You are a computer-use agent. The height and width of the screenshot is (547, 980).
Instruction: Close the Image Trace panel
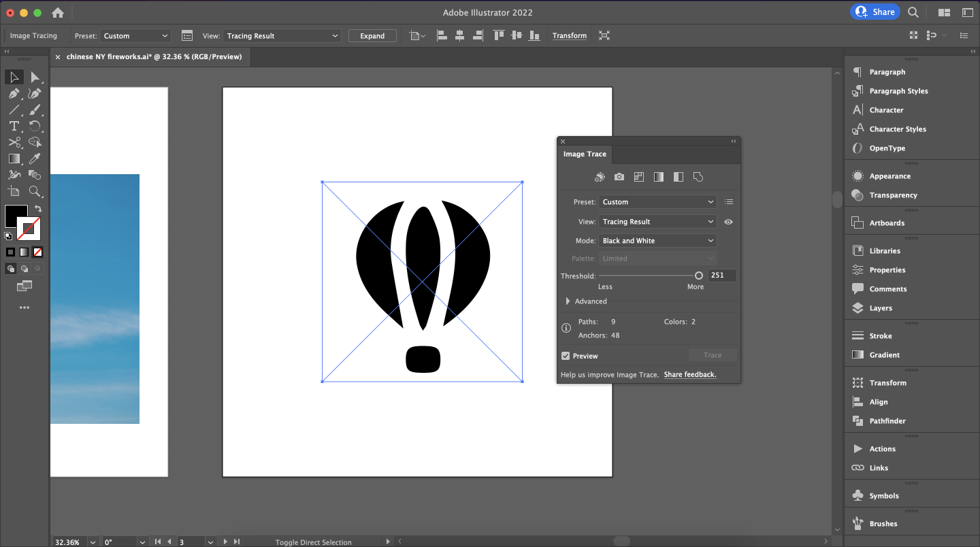click(563, 142)
